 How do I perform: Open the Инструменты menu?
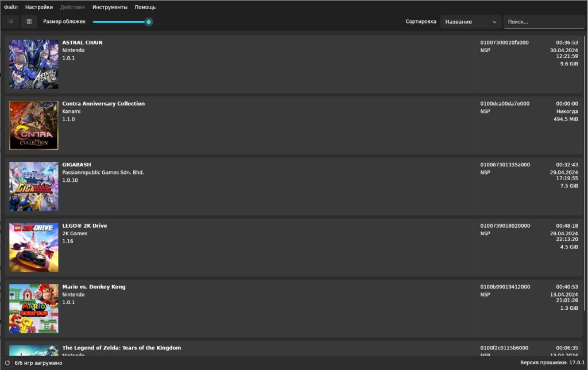point(110,7)
